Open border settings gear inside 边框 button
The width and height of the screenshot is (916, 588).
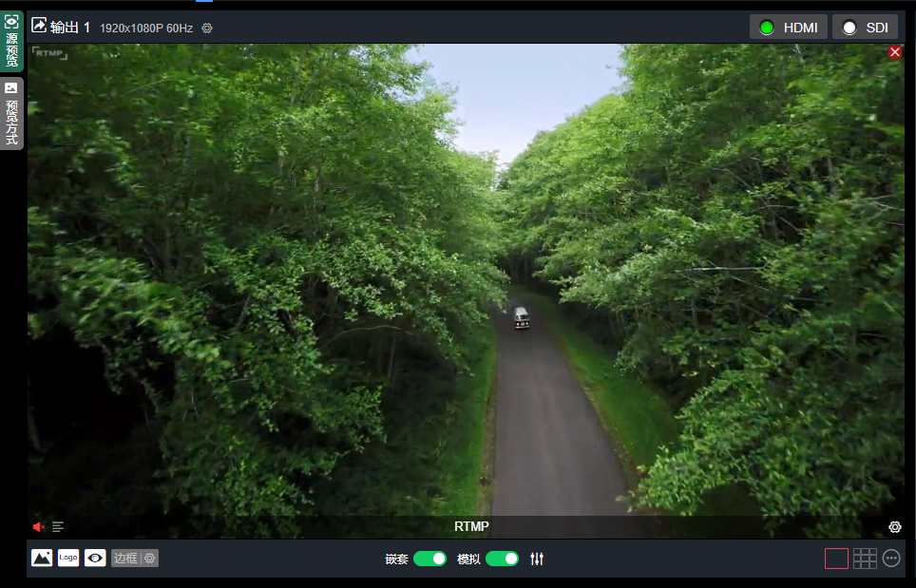[x=149, y=559]
